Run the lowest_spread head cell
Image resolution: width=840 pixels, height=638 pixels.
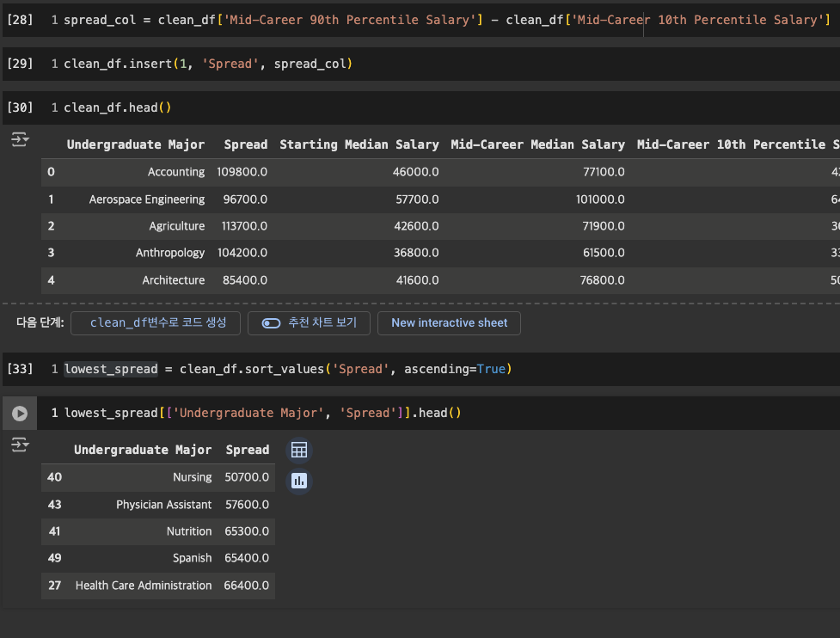click(20, 413)
